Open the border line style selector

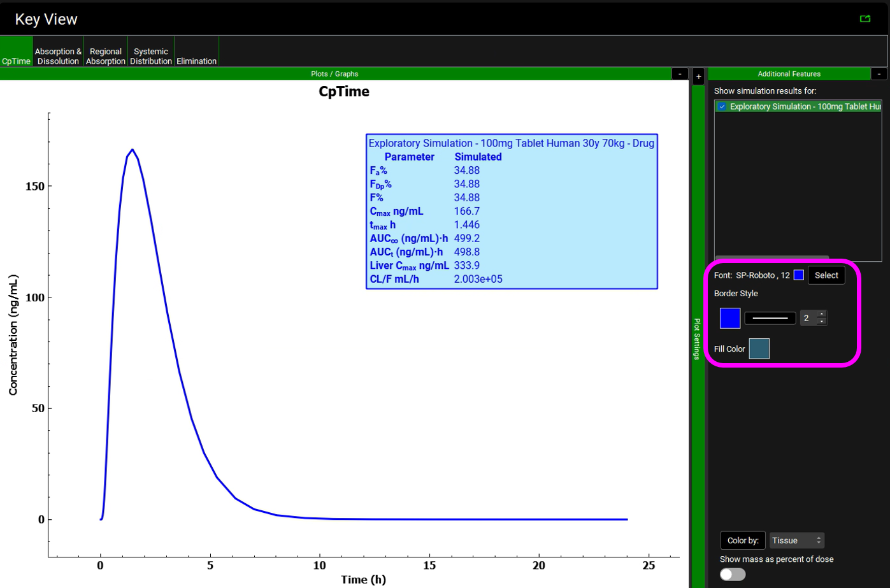coord(770,318)
